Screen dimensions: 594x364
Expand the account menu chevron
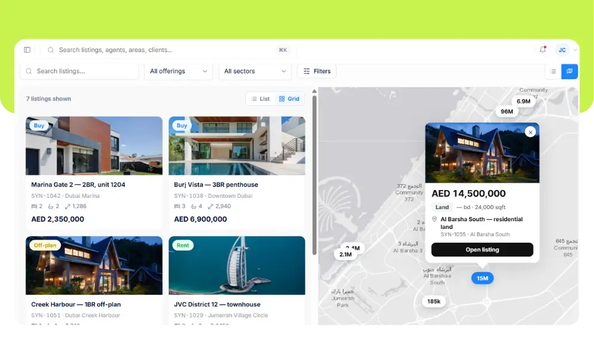(x=575, y=50)
